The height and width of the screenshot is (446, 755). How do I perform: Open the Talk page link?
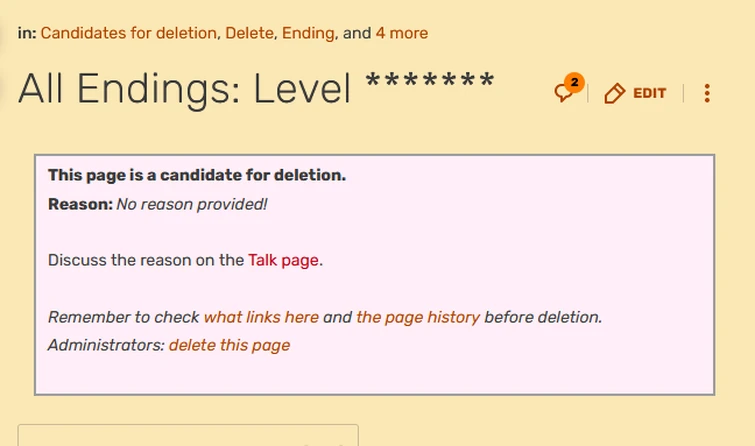click(284, 260)
